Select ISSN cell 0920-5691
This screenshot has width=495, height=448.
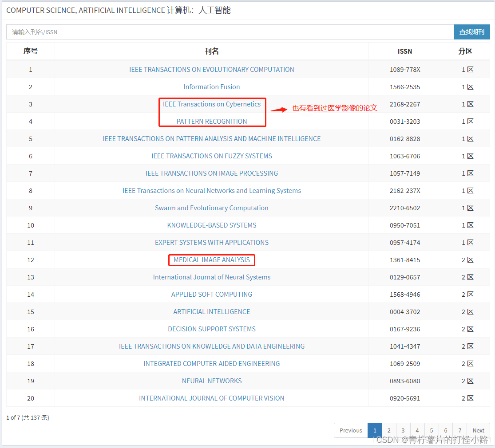pos(405,398)
